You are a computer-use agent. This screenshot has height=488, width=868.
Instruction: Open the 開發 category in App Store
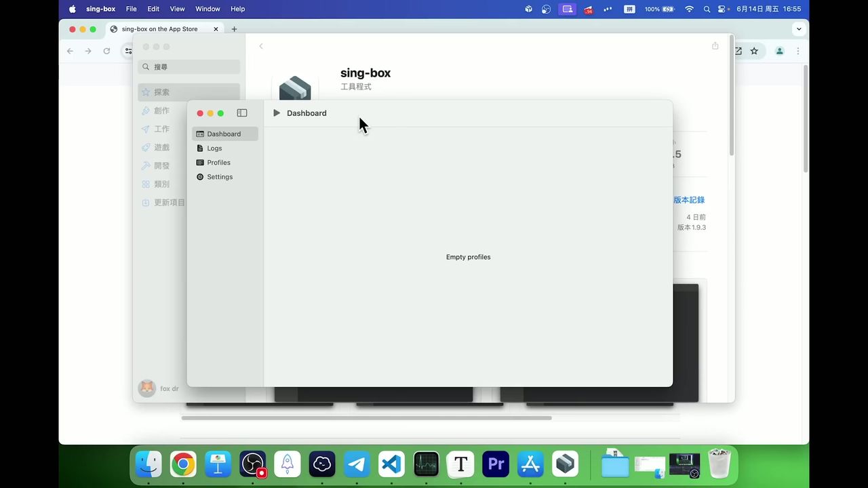point(161,165)
